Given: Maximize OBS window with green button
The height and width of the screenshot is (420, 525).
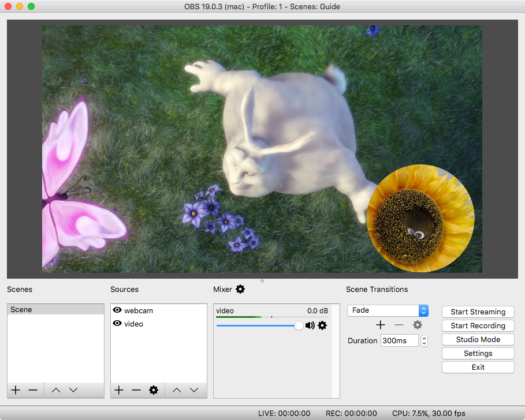Looking at the screenshot, I should pos(31,6).
